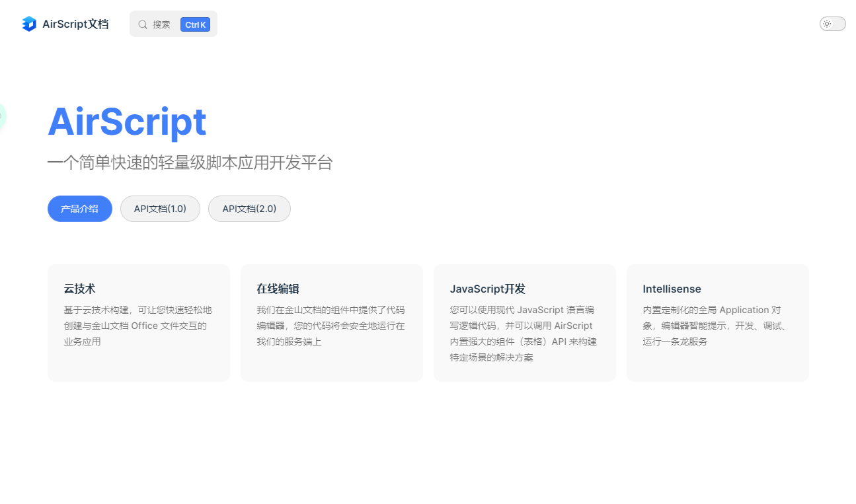This screenshot has width=856, height=504.
Task: Focus the 搜索 search field
Action: coord(162,24)
